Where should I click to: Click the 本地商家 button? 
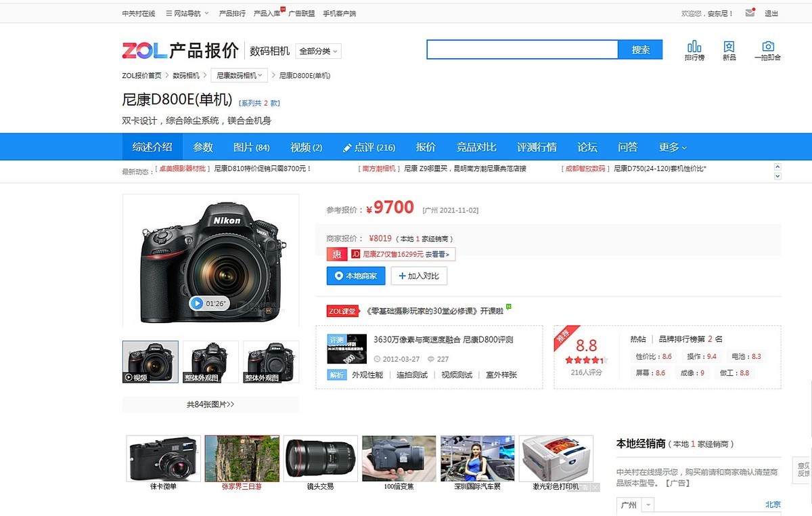(x=357, y=276)
